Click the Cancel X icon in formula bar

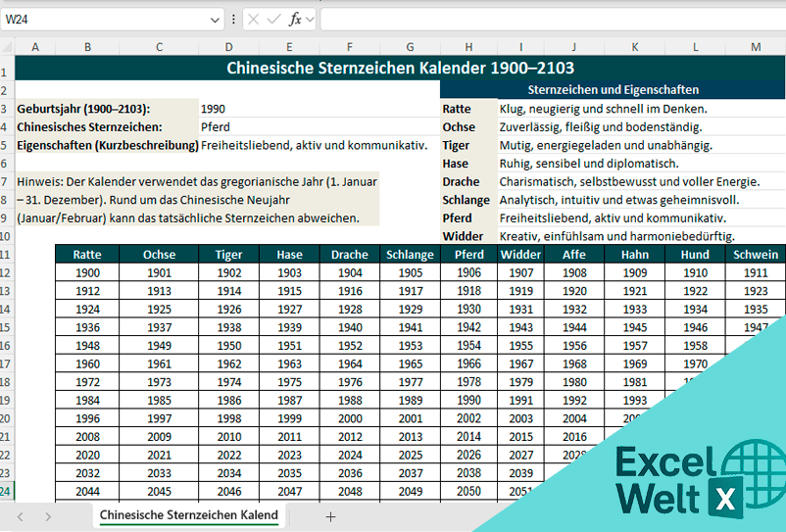(x=254, y=19)
